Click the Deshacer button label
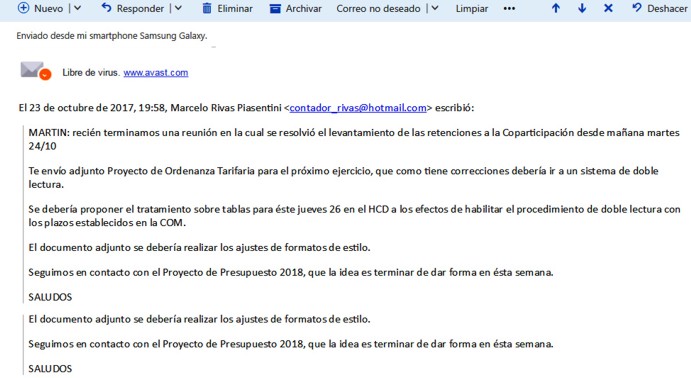Screen dimensions: 691x378 click(667, 8)
